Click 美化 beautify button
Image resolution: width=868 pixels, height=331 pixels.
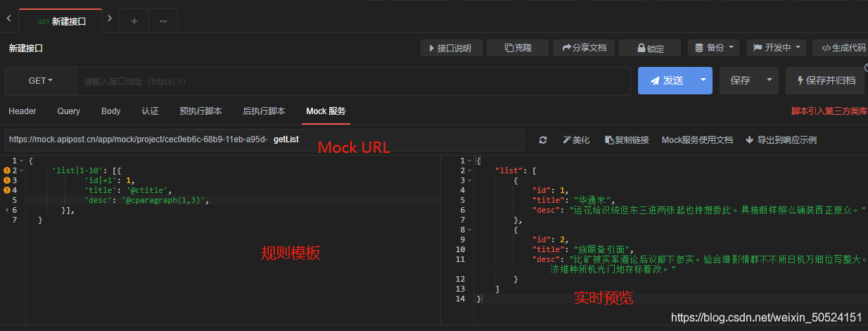(x=576, y=140)
